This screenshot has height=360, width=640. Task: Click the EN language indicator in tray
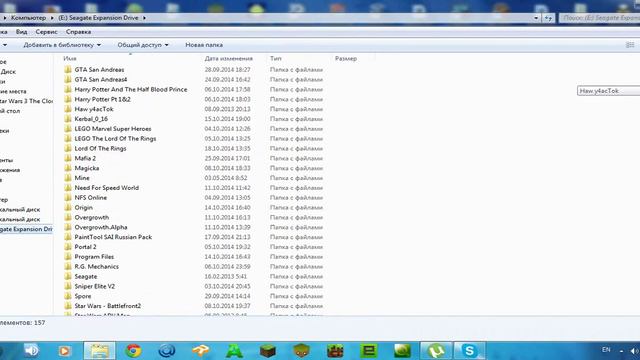coord(606,350)
